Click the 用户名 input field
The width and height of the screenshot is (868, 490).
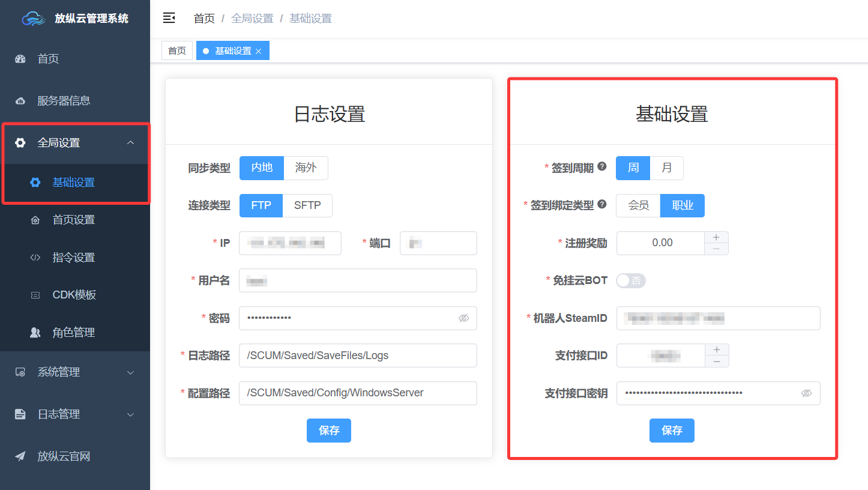358,280
